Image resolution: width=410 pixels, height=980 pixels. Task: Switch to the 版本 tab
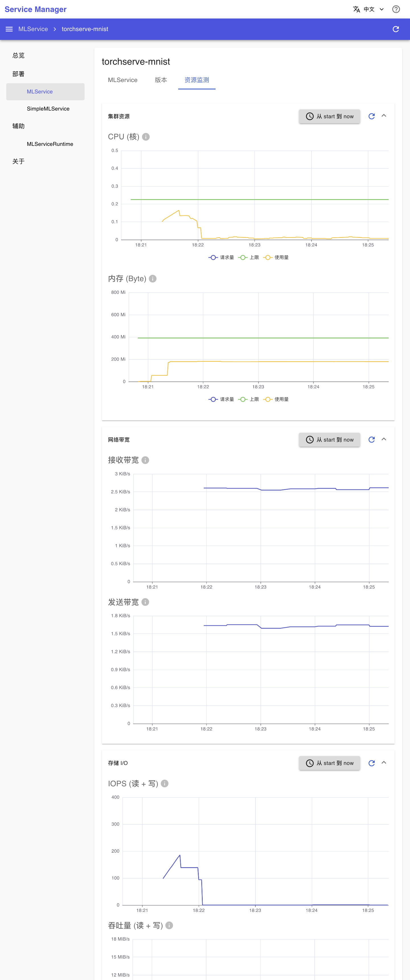[x=161, y=80]
